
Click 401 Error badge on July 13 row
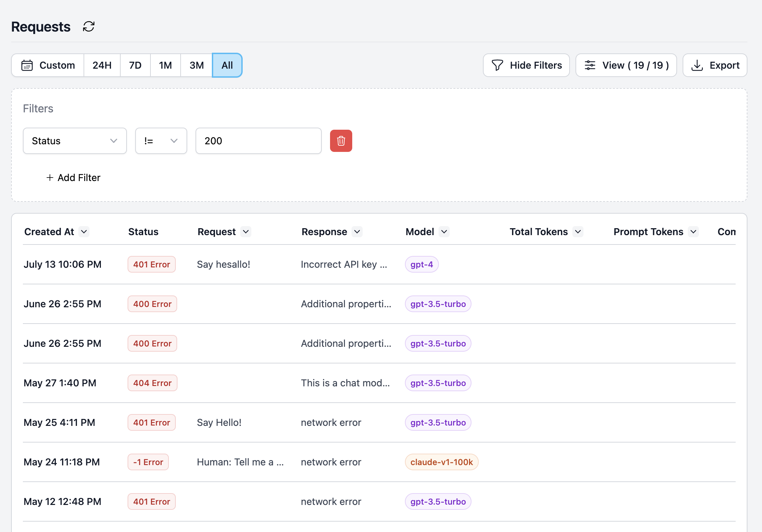point(151,264)
